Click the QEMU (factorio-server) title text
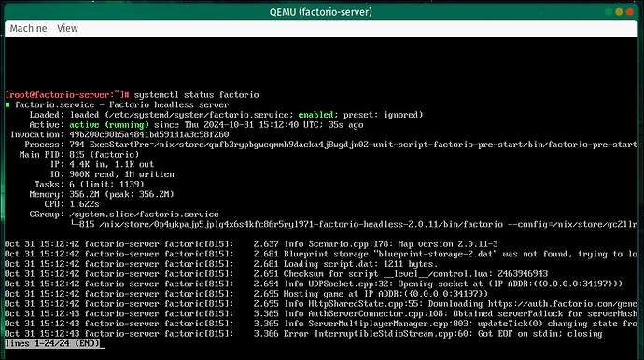This screenshot has height=360, width=644. pyautogui.click(x=321, y=12)
